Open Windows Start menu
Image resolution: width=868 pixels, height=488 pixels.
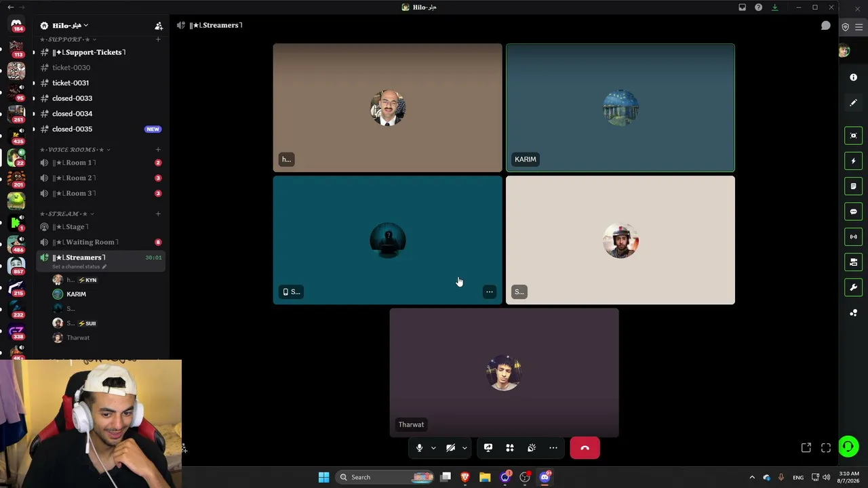point(323,477)
